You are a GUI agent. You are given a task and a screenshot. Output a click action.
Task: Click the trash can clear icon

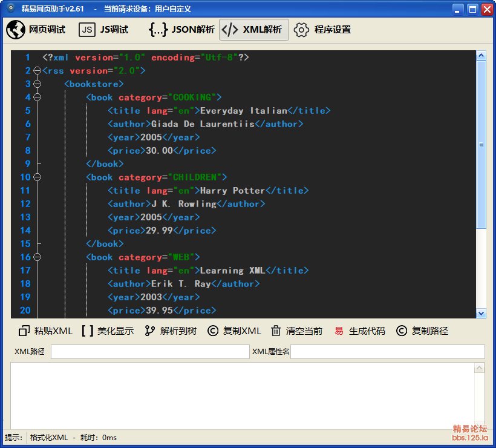tap(276, 331)
